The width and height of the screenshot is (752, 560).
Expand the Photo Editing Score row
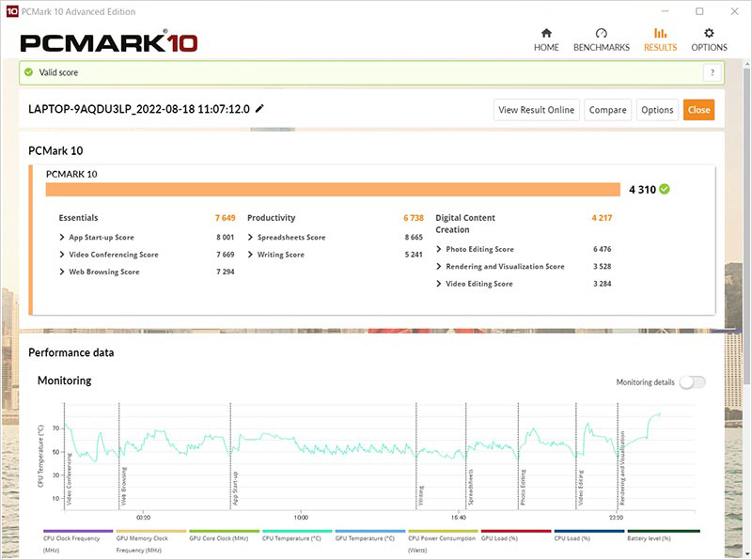(x=439, y=249)
